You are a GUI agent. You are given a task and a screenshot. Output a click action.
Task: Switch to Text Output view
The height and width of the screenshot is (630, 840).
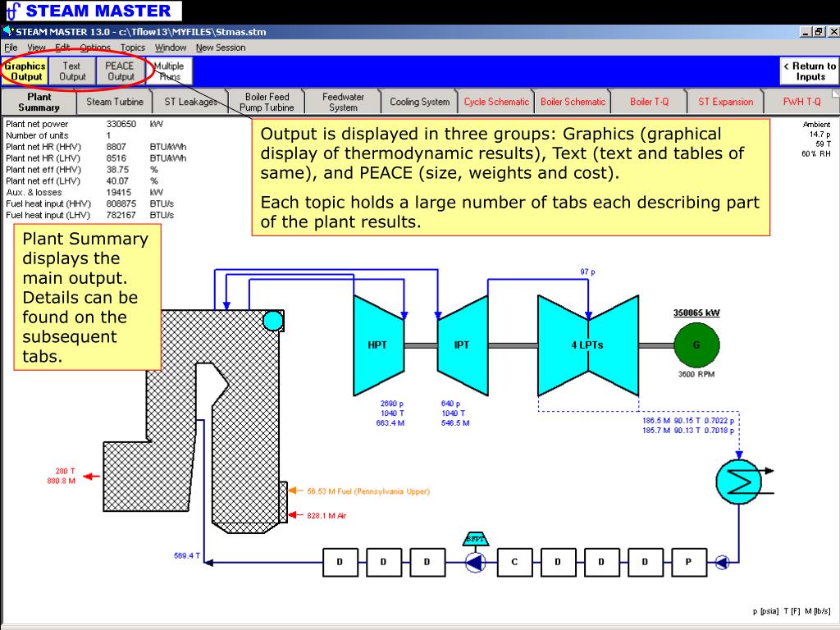coord(72,71)
